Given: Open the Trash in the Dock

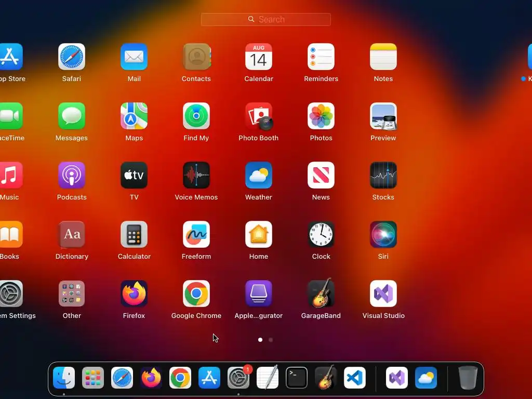Looking at the screenshot, I should [468, 378].
